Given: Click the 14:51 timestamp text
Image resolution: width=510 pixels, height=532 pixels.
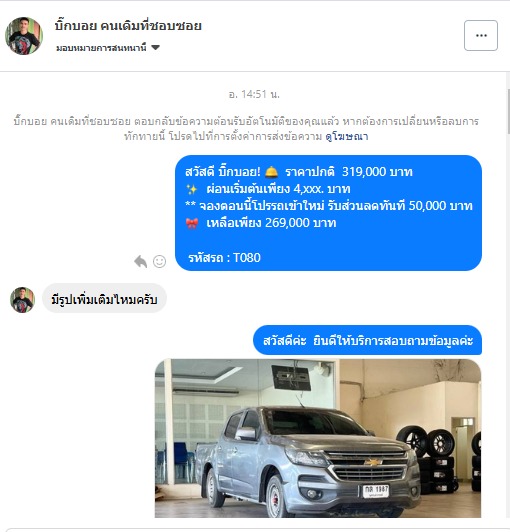Looking at the screenshot, I should (x=254, y=94).
